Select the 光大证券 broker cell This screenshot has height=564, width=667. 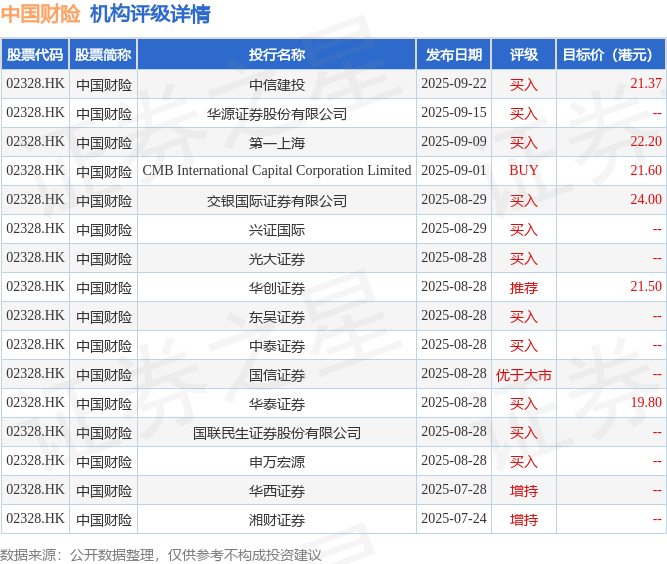tap(277, 259)
